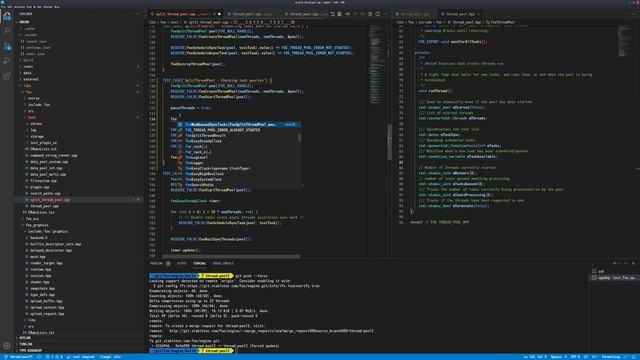Open the TERMINAL panel tab
Viewport: 640px width, 360px height.
[200, 264]
